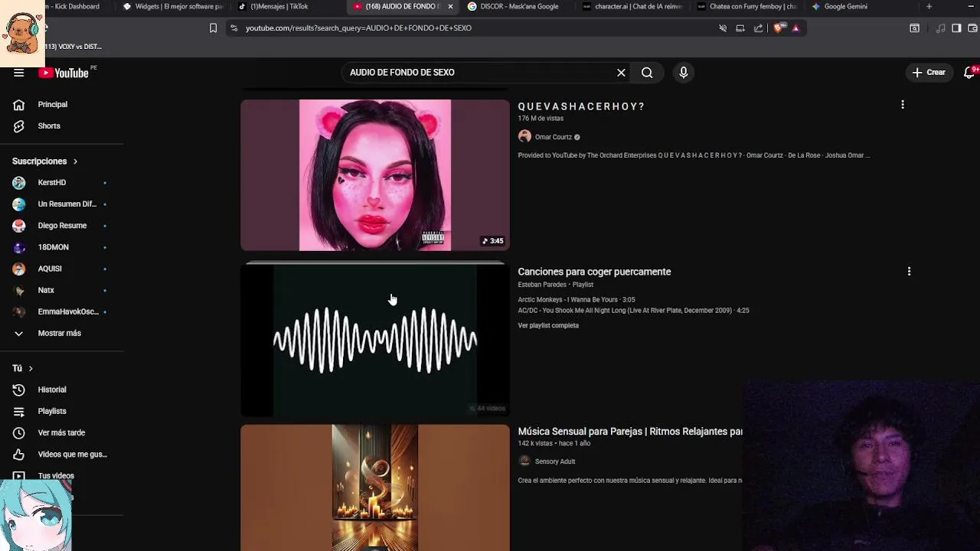Switch to the Kick Dashboard tab
Viewport: 980px width, 551px height.
(x=73, y=6)
